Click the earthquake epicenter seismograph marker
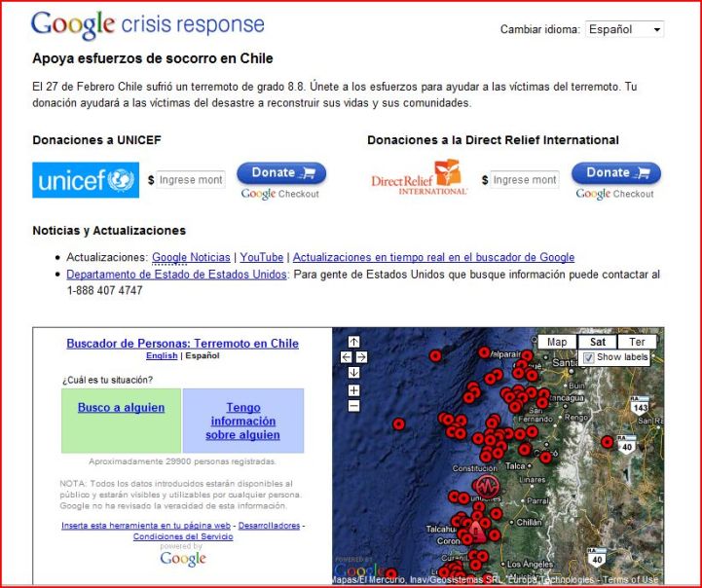Viewport: 702px width, 588px height. [x=486, y=485]
